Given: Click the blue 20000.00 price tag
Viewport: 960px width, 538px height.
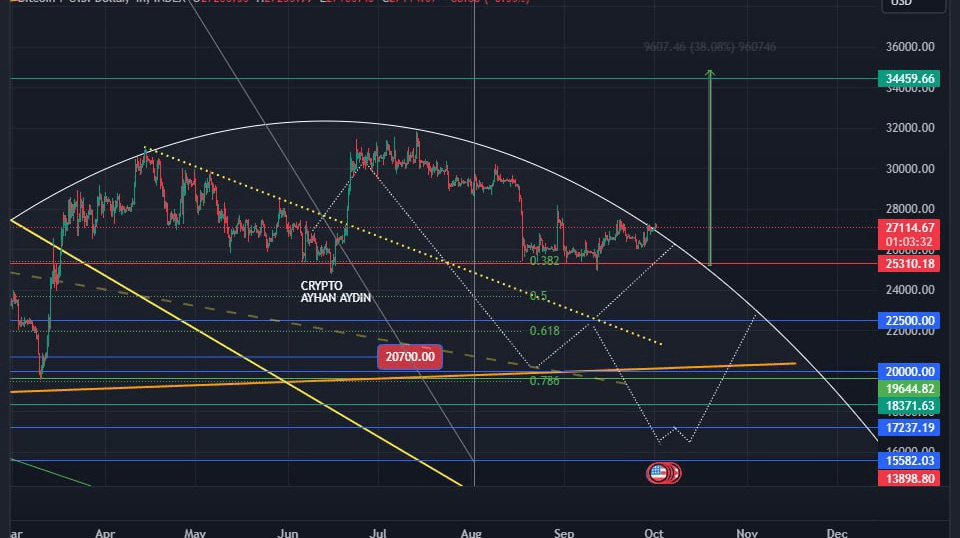Looking at the screenshot, I should coord(909,372).
